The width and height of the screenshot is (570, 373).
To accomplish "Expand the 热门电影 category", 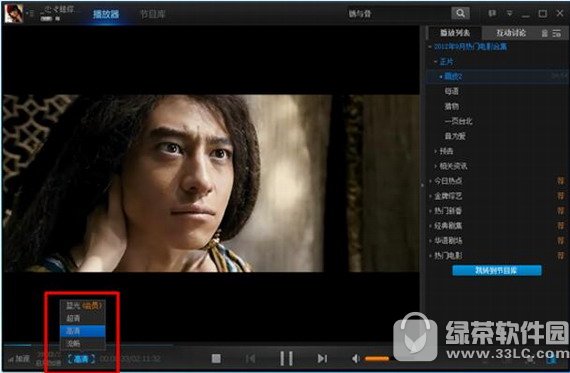I will click(447, 256).
